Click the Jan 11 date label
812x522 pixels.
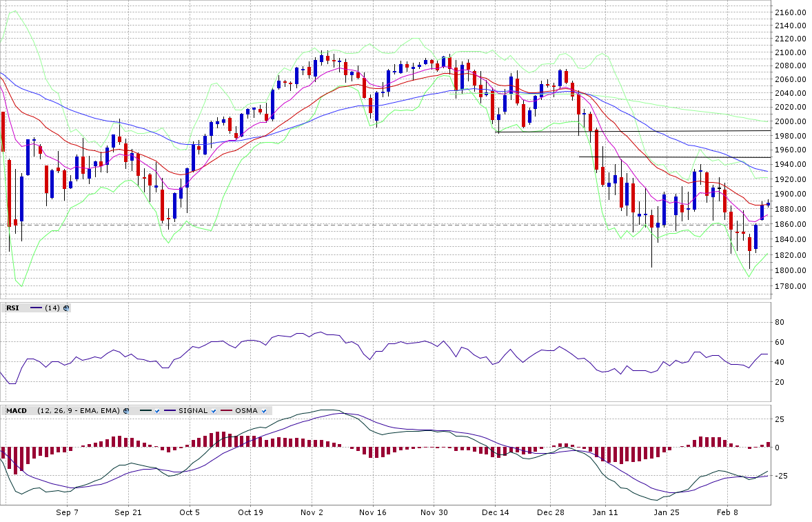pyautogui.click(x=605, y=512)
